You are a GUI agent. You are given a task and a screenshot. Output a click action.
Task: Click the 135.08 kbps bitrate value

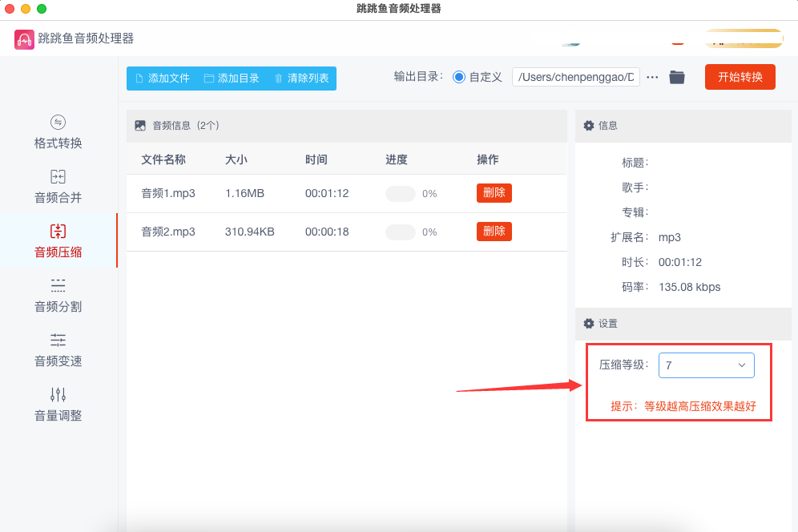click(690, 287)
